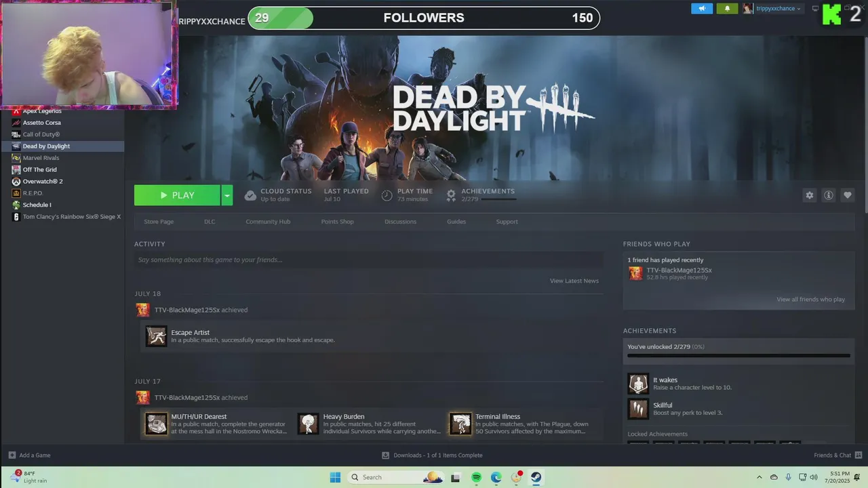Viewport: 868px width, 488px height.
Task: Click the achievements unlocked 2/279 progress bar
Action: pyautogui.click(x=738, y=355)
